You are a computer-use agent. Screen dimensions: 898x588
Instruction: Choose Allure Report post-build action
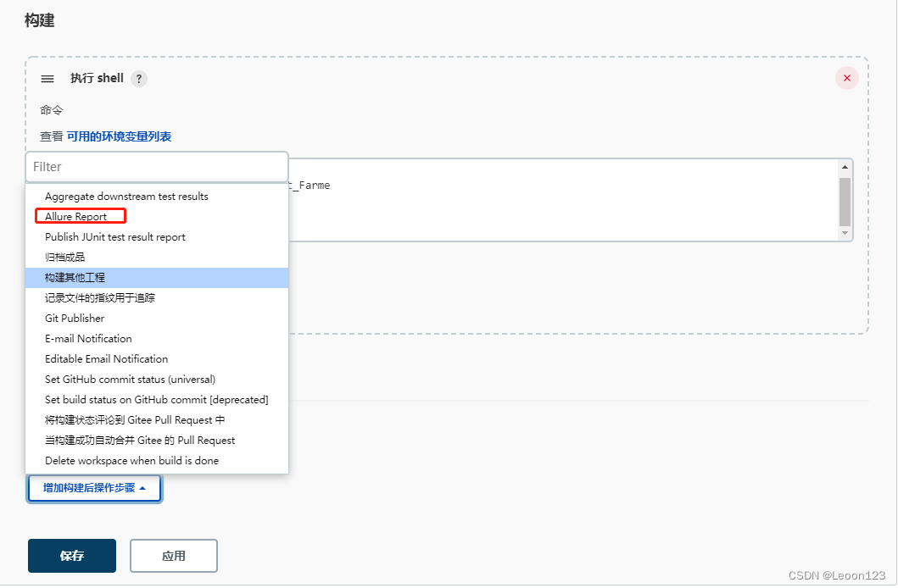click(x=156, y=217)
